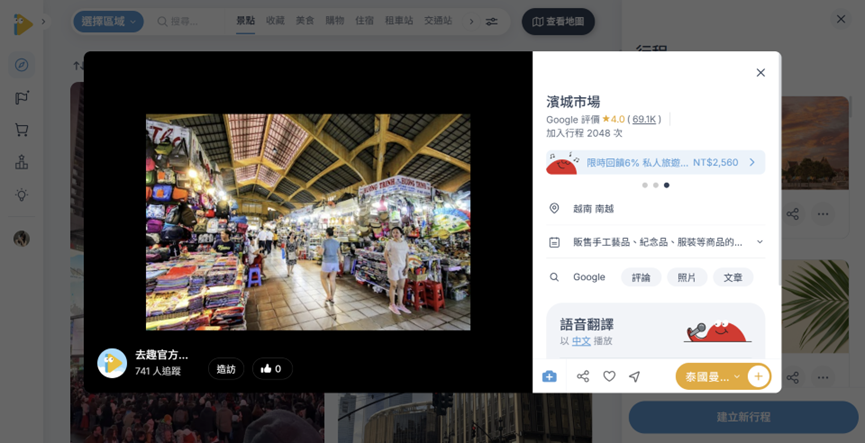Image resolution: width=865 pixels, height=443 pixels.
Task: Click the palm leaf trip card thumbnail
Action: tap(815, 306)
